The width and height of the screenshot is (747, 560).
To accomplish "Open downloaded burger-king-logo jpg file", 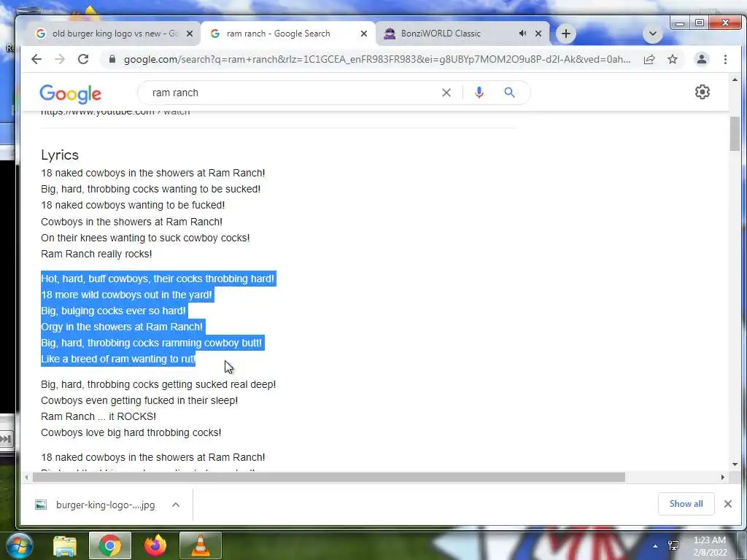I will pyautogui.click(x=96, y=505).
